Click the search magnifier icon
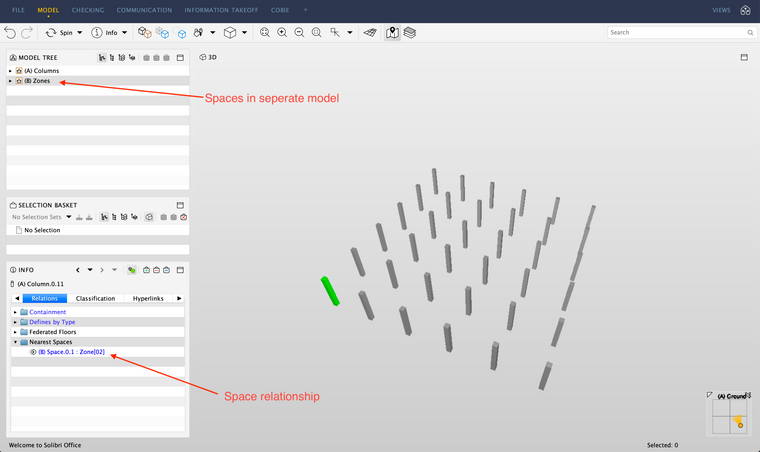 point(750,32)
